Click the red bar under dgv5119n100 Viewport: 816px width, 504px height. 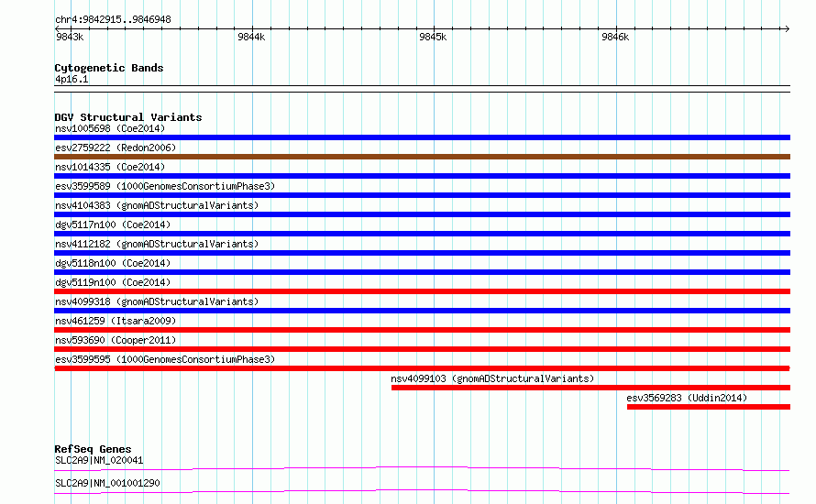click(x=422, y=291)
